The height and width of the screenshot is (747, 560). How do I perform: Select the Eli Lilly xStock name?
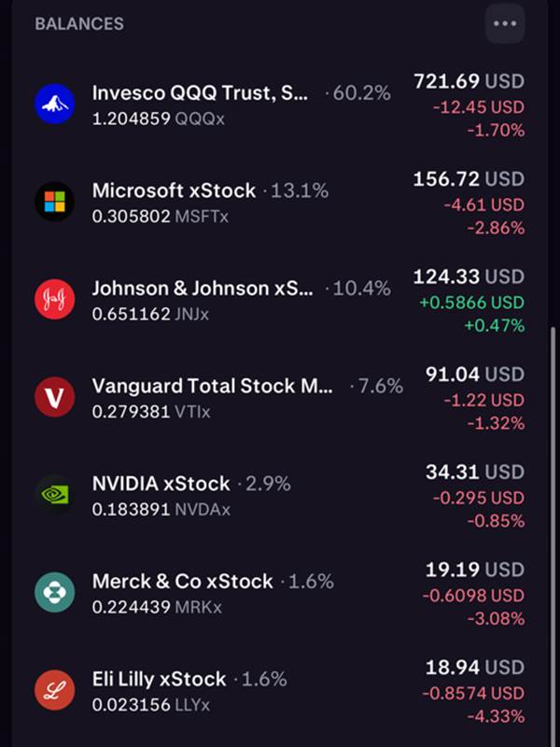point(159,679)
